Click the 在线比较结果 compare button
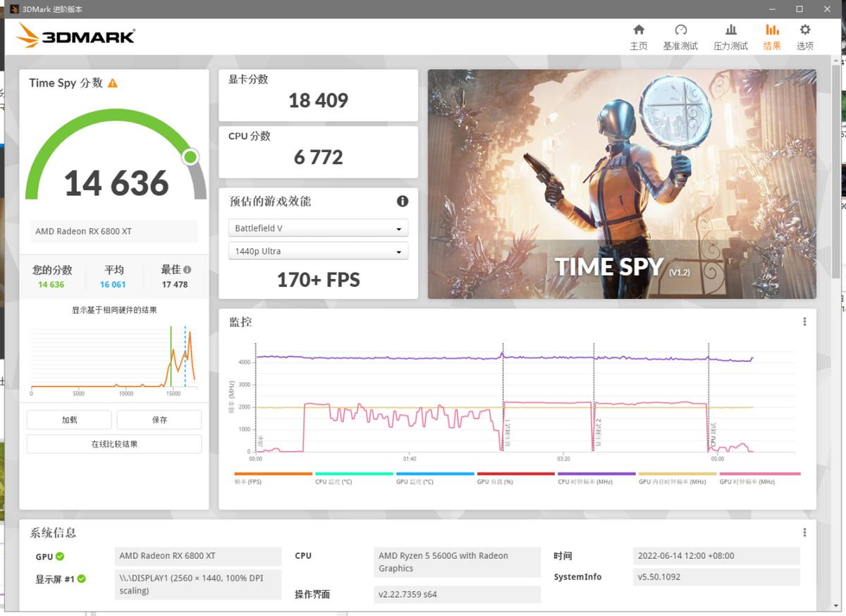The width and height of the screenshot is (846, 616). click(x=113, y=443)
